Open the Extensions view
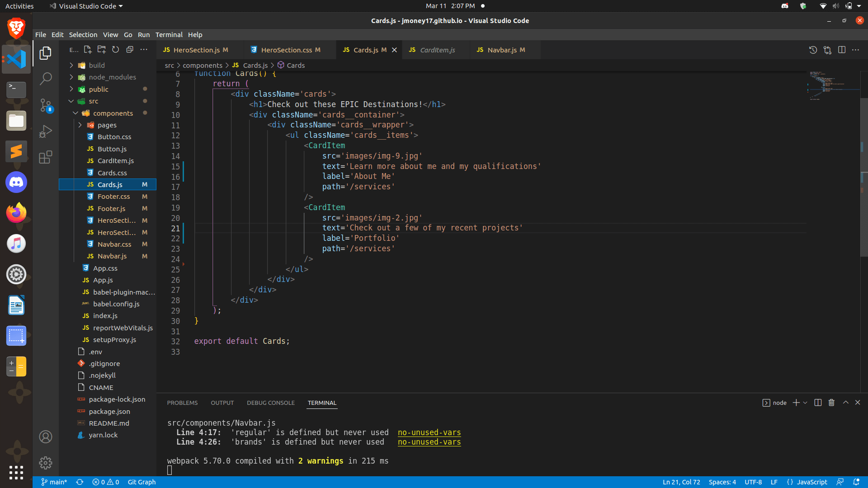The height and width of the screenshot is (488, 868). (x=46, y=157)
